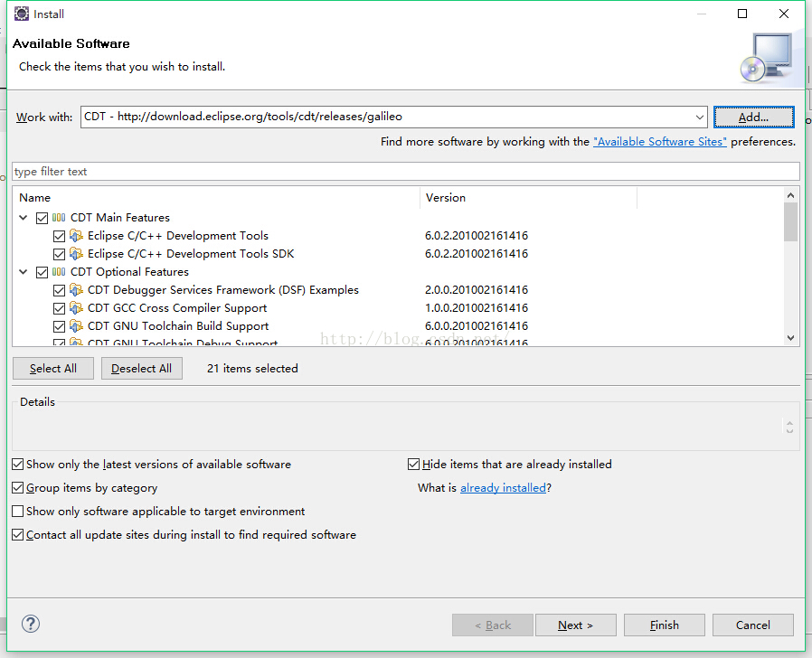Image resolution: width=812 pixels, height=658 pixels.
Task: Open the Work with site dropdown
Action: tap(700, 117)
